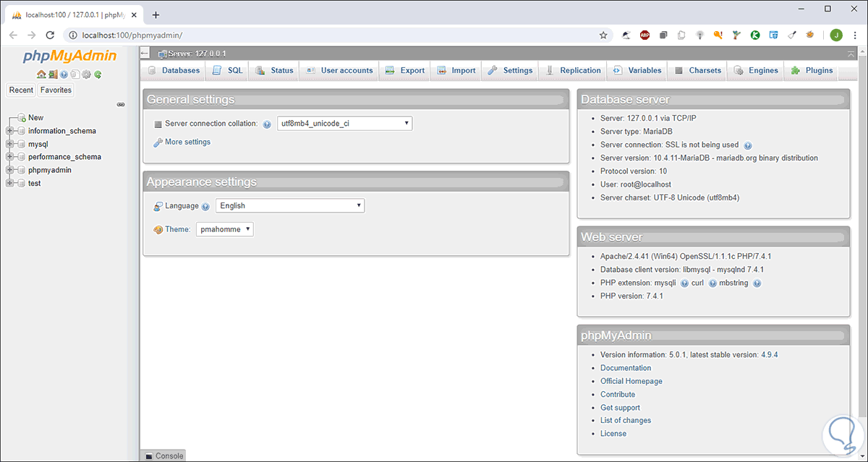Switch to the Charsets tab
This screenshot has width=868, height=462.
click(698, 71)
